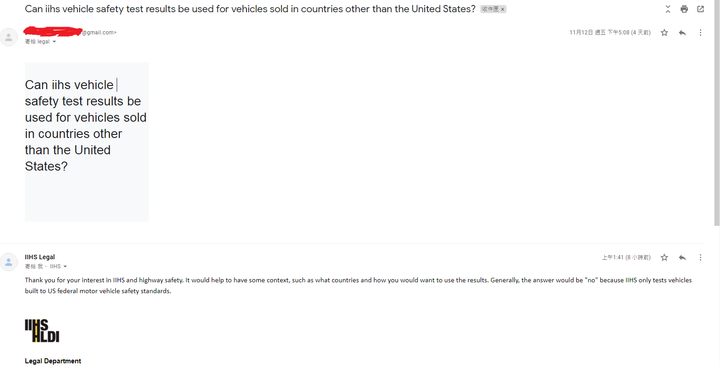Click the IIHS Legal sender name
This screenshot has width=720, height=366.
40,257
